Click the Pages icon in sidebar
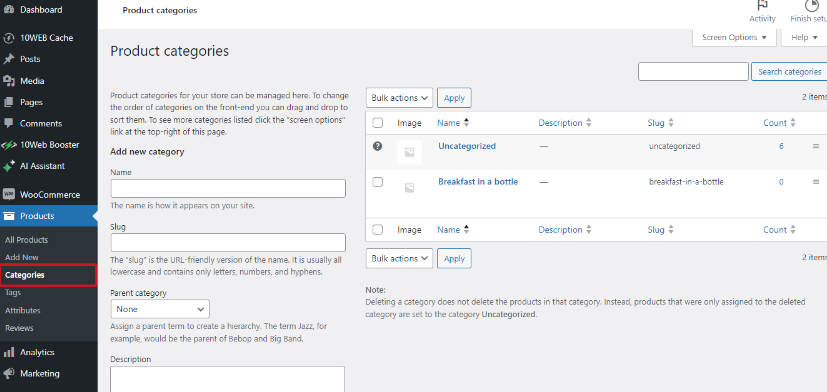 8,102
